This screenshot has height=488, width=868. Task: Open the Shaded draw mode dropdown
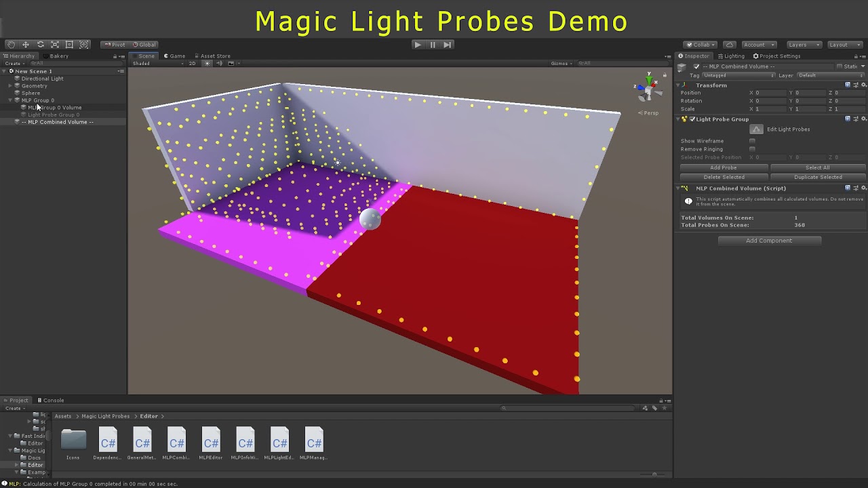point(157,64)
